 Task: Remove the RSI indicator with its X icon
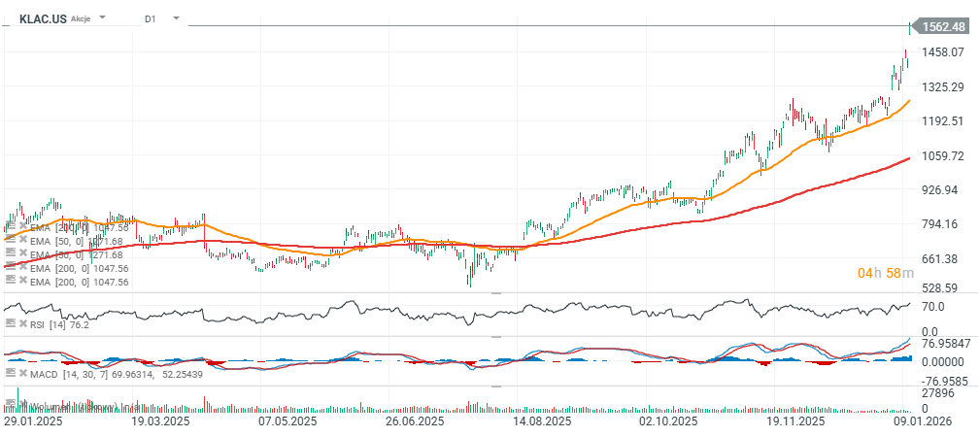(22, 324)
